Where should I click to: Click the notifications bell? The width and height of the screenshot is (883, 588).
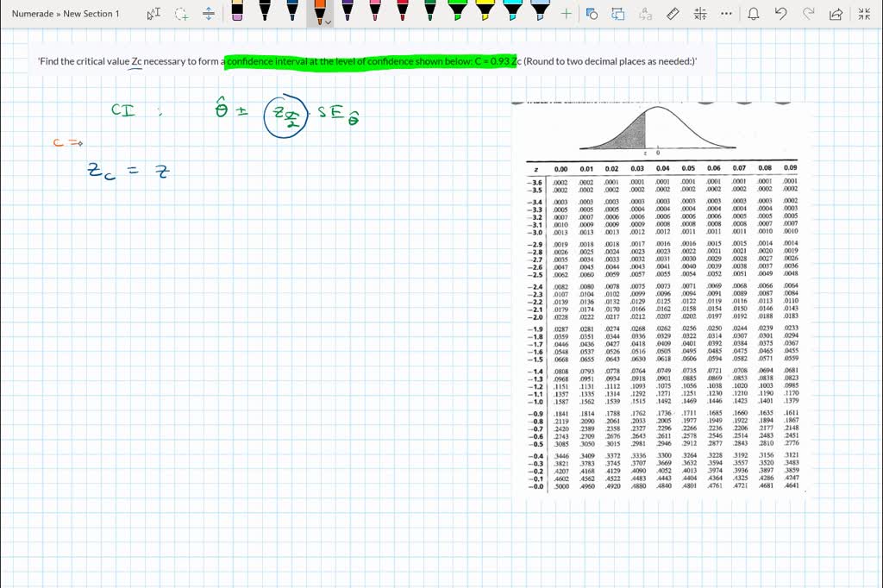tap(755, 14)
